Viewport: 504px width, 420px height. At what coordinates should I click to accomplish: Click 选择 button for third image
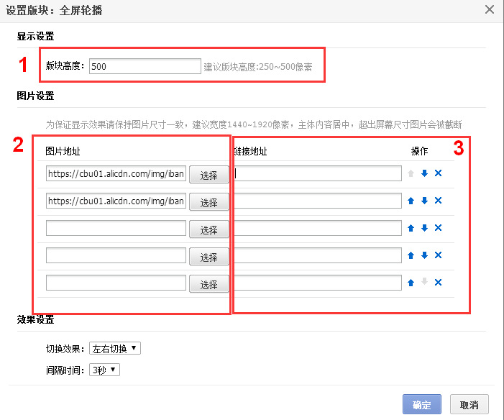point(209,230)
